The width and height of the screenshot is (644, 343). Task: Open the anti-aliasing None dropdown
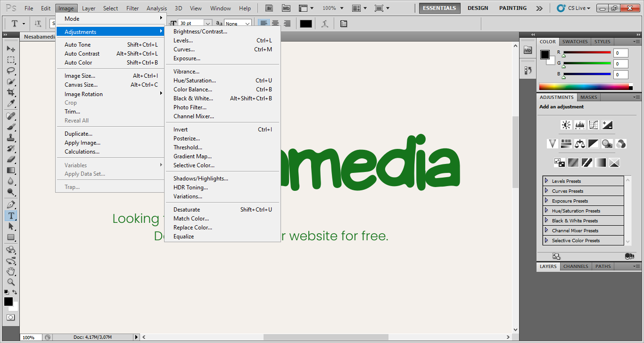click(238, 24)
